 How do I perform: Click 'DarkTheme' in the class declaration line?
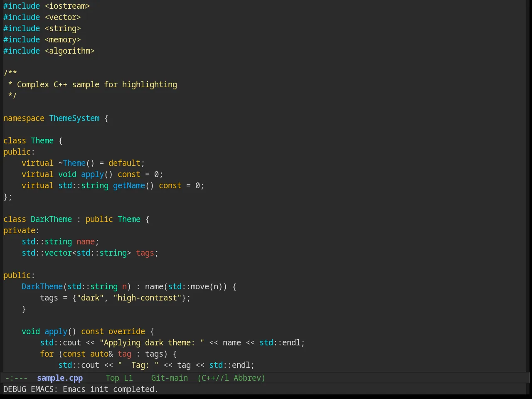(52, 219)
